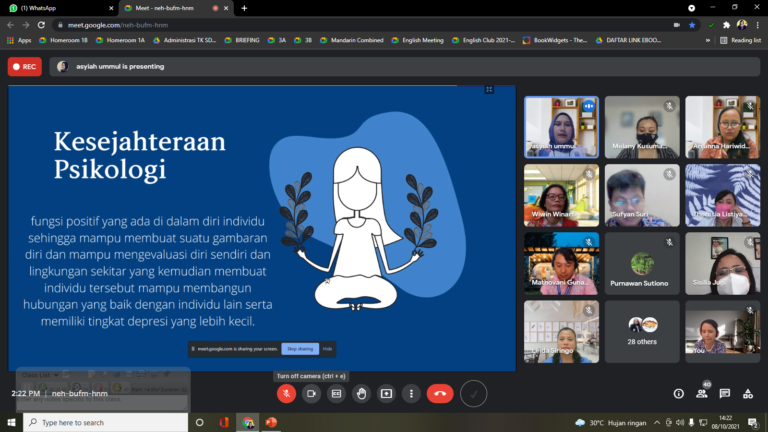
Task: Leave the call with red hang-up button
Action: tap(440, 394)
